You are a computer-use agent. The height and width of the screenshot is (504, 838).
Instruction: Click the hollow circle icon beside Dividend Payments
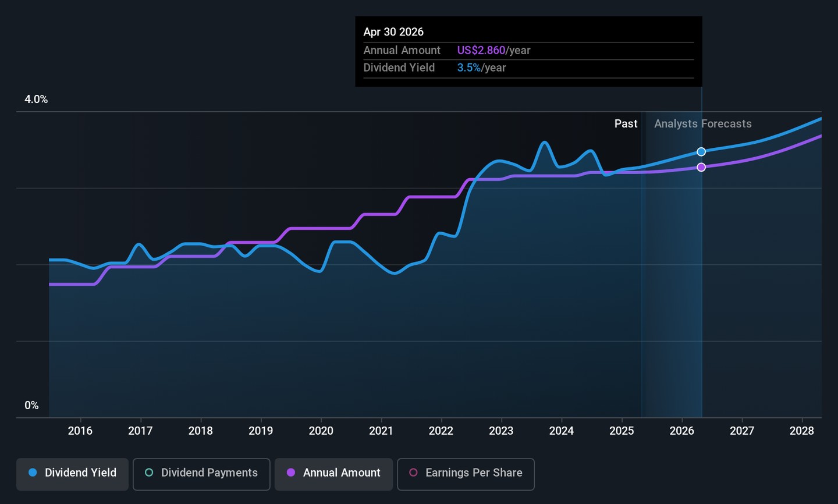pos(149,473)
